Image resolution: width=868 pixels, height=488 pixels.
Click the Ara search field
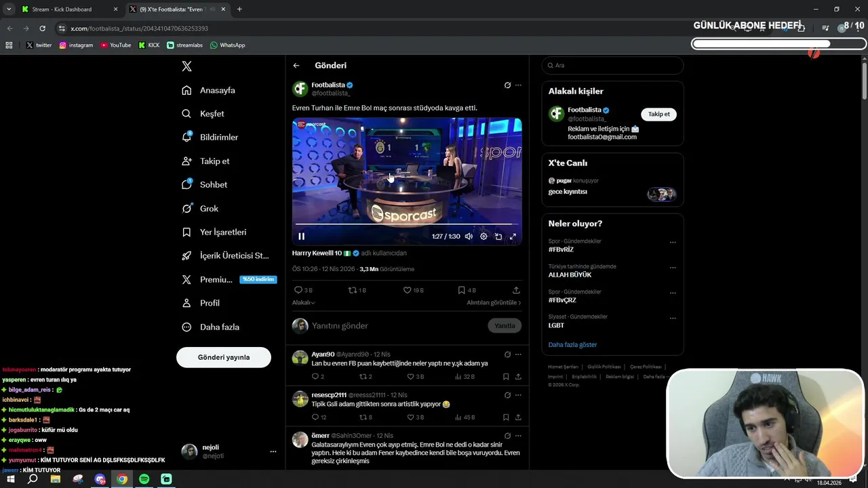612,66
